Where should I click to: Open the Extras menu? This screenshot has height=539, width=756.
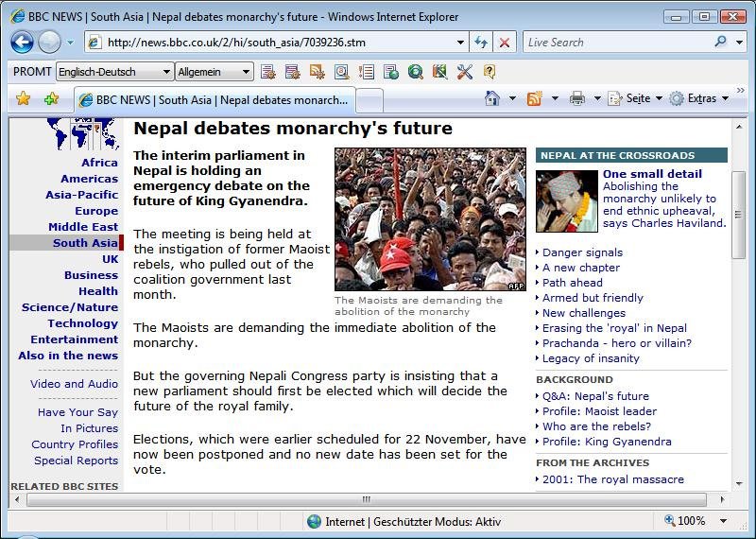700,98
